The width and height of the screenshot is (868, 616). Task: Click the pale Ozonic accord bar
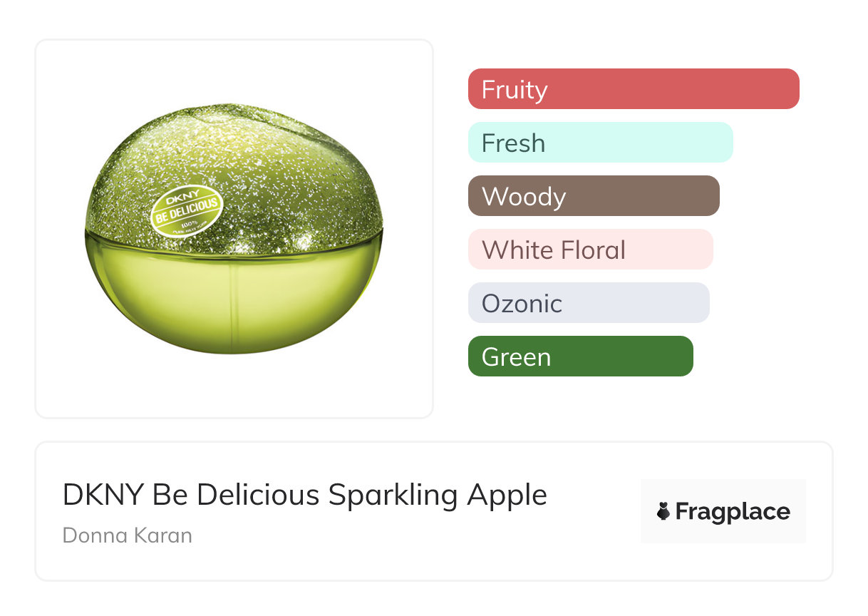coord(589,303)
